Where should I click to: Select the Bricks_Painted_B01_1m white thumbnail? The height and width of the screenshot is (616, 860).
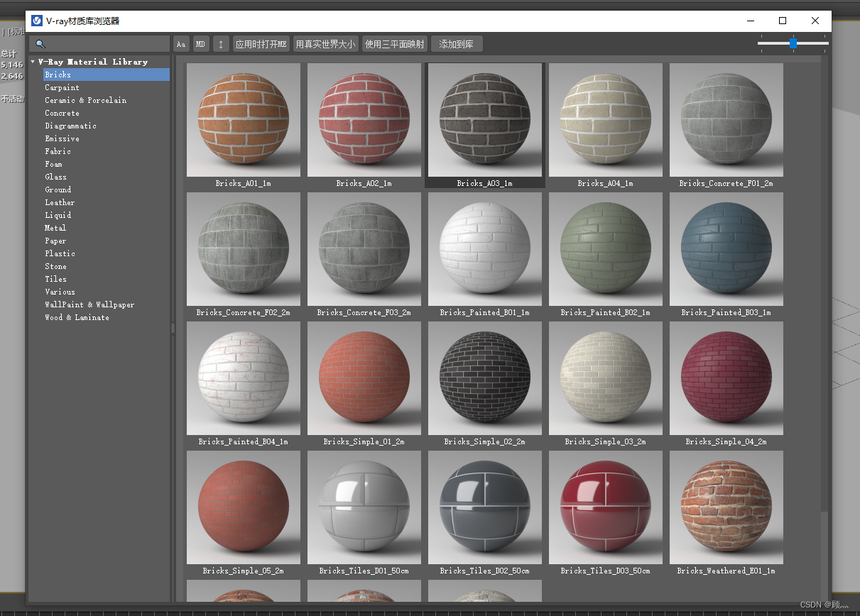click(x=485, y=249)
